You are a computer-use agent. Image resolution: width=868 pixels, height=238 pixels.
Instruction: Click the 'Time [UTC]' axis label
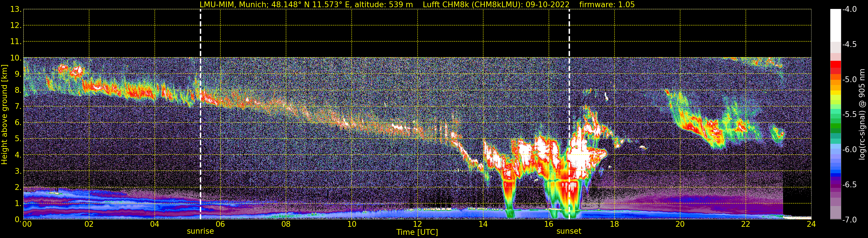coord(417,232)
